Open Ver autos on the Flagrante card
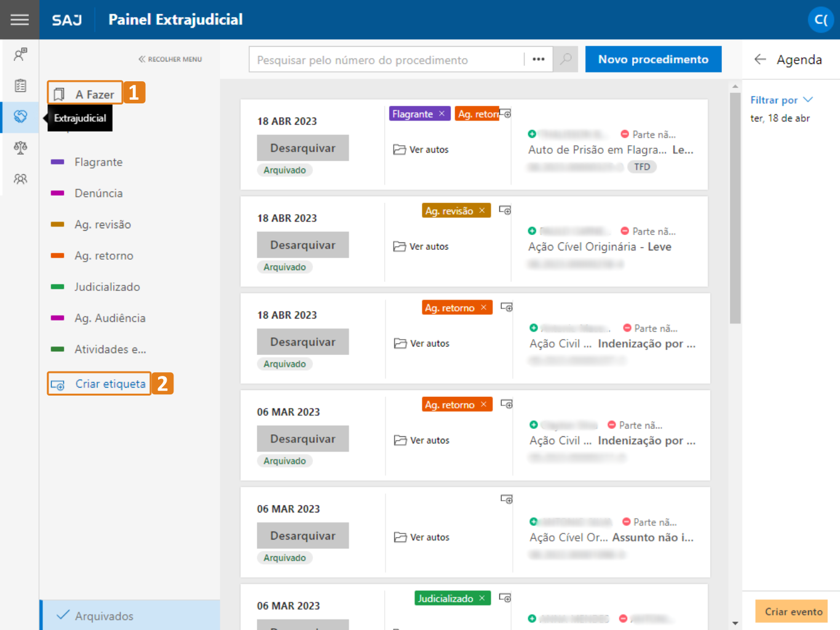This screenshot has height=630, width=840. click(x=421, y=150)
